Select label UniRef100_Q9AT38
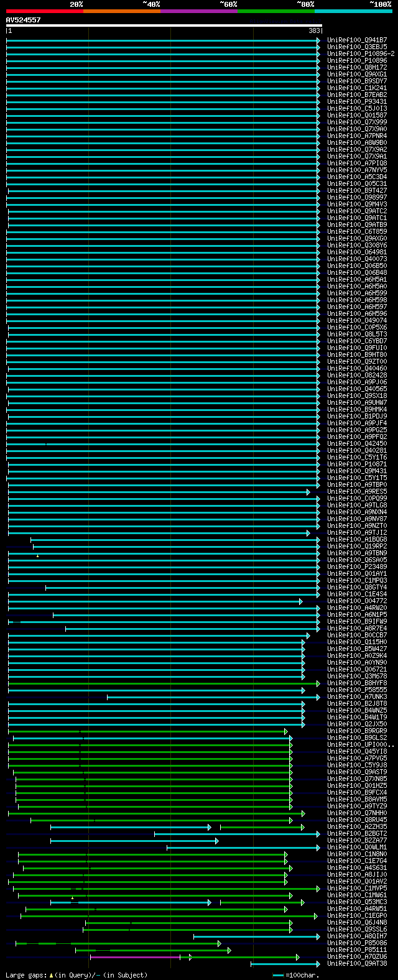Image resolution: width=398 pixels, height=980 pixels. tap(357, 963)
